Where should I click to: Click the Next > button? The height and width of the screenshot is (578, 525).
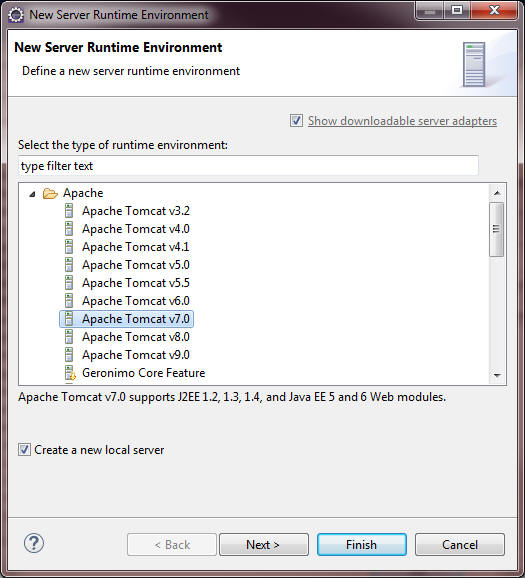pyautogui.click(x=264, y=544)
